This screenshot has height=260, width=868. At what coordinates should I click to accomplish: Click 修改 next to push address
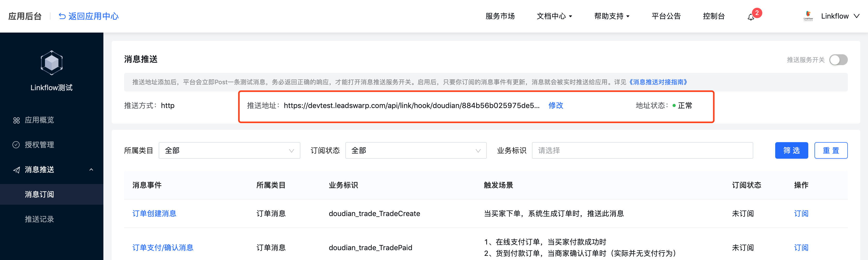click(556, 105)
